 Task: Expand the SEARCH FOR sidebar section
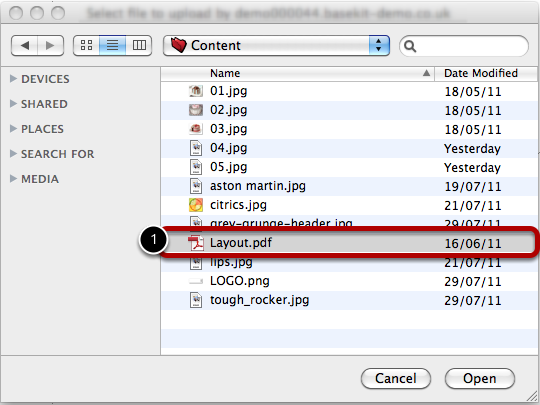[x=13, y=154]
